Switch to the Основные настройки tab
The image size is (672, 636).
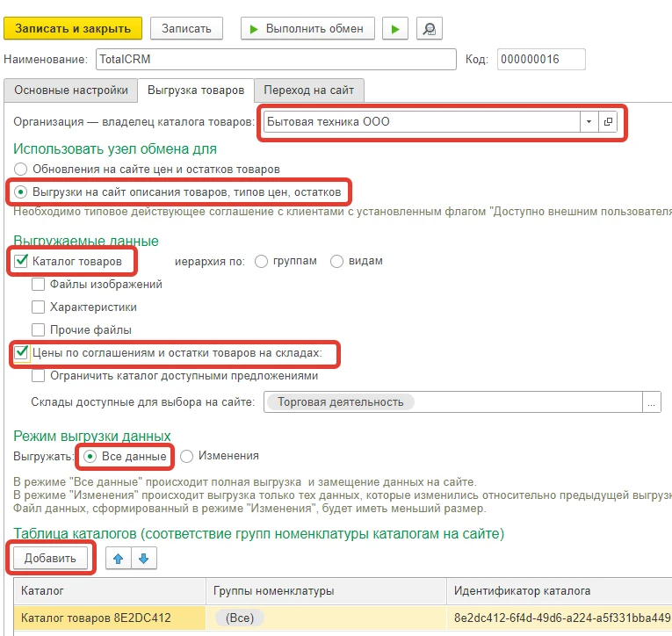click(71, 90)
